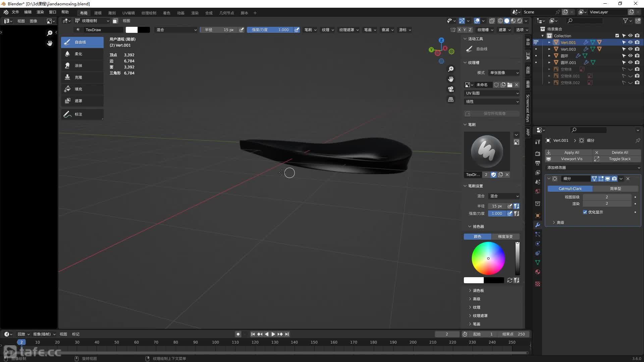
Task: Open 编辑 menu
Action: pos(28,12)
